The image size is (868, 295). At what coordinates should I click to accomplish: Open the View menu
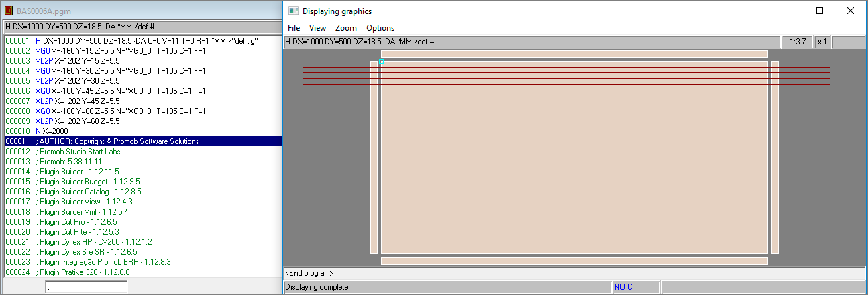(x=317, y=28)
